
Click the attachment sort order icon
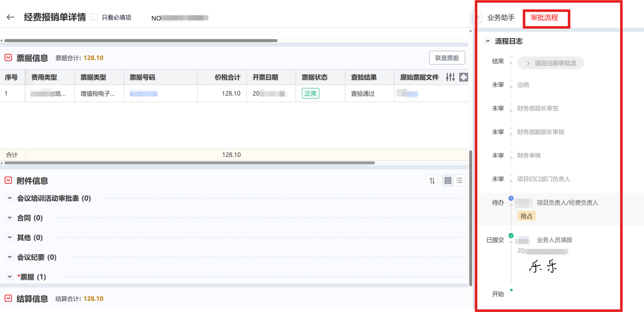[x=432, y=180]
